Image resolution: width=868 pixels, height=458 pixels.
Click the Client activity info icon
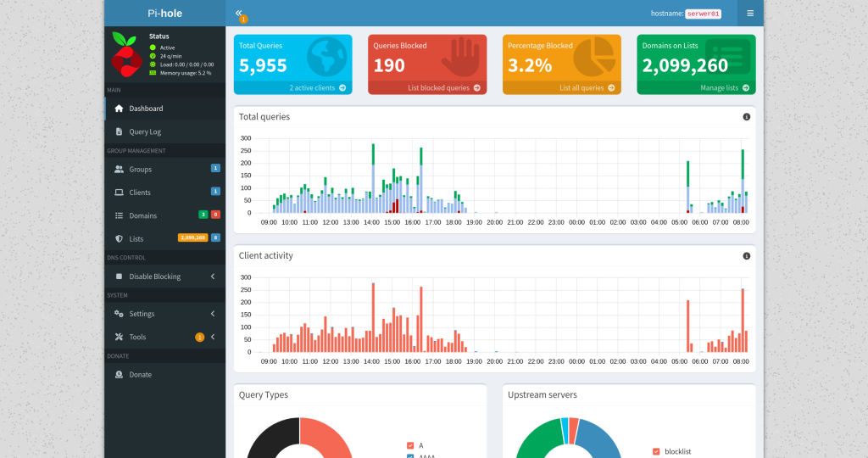pyautogui.click(x=746, y=256)
